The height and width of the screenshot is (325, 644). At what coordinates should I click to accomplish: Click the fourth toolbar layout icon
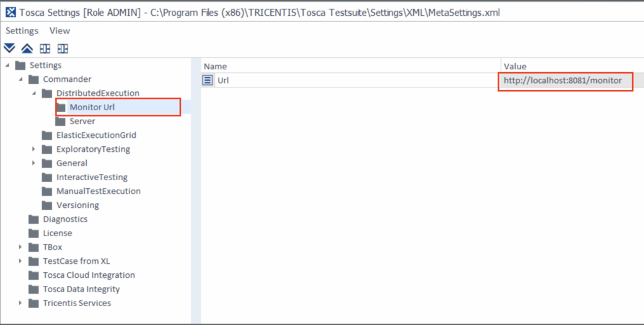coord(63,49)
